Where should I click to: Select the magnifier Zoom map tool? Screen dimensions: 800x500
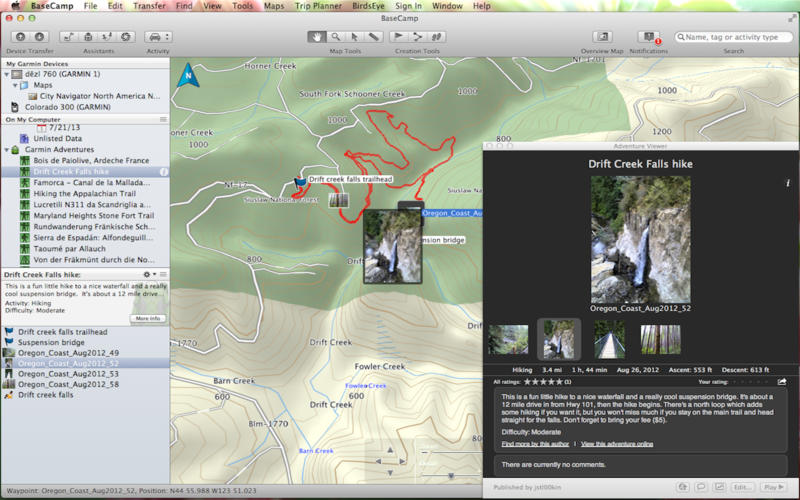point(336,37)
